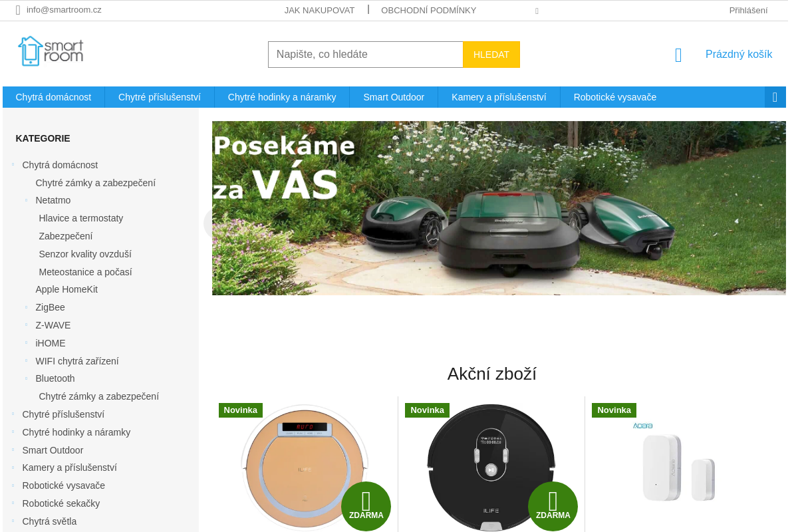
Task: Collapse the Bluetooth sidebar category
Action: click(27, 378)
